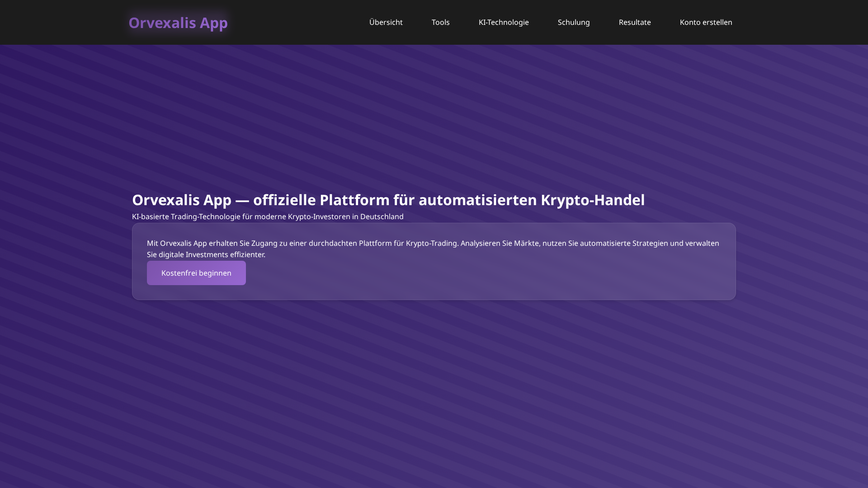Click Konto erstellen in the header

click(706, 22)
